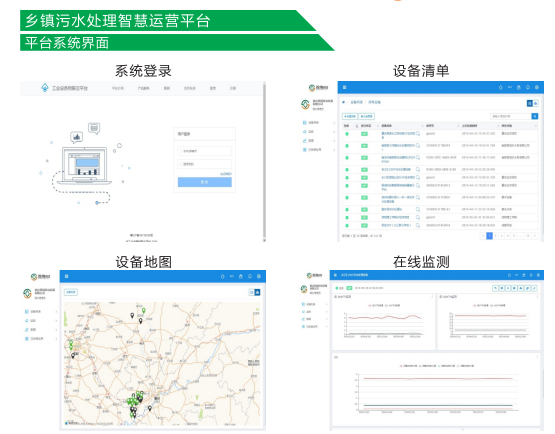
Task: Toggle first legend item in bottom monitoring chart
Action: [409, 366]
